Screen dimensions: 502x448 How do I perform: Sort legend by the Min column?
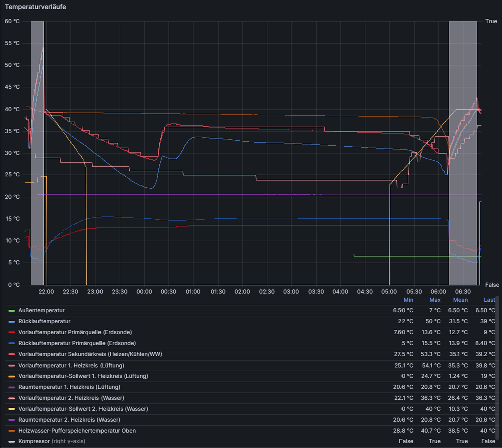click(408, 300)
